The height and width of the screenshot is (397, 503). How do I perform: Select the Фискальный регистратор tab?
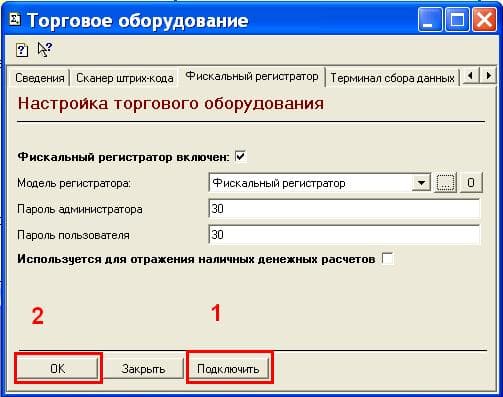252,77
